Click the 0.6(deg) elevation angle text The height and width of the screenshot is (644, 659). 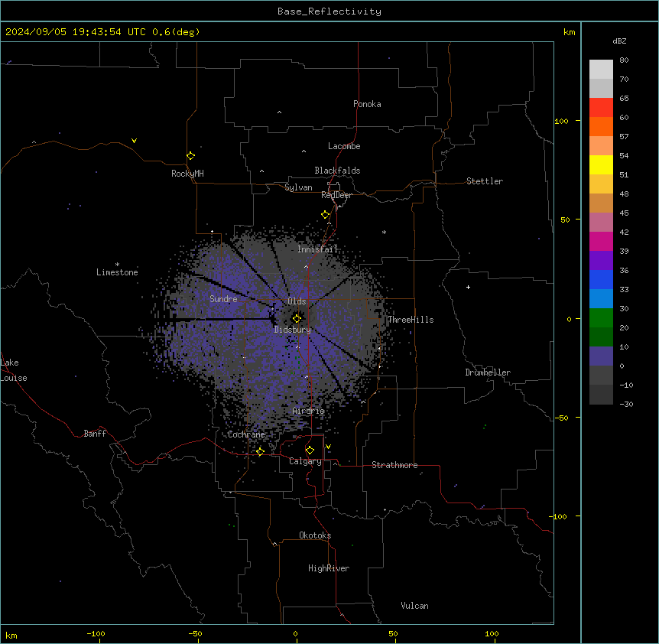(x=176, y=32)
